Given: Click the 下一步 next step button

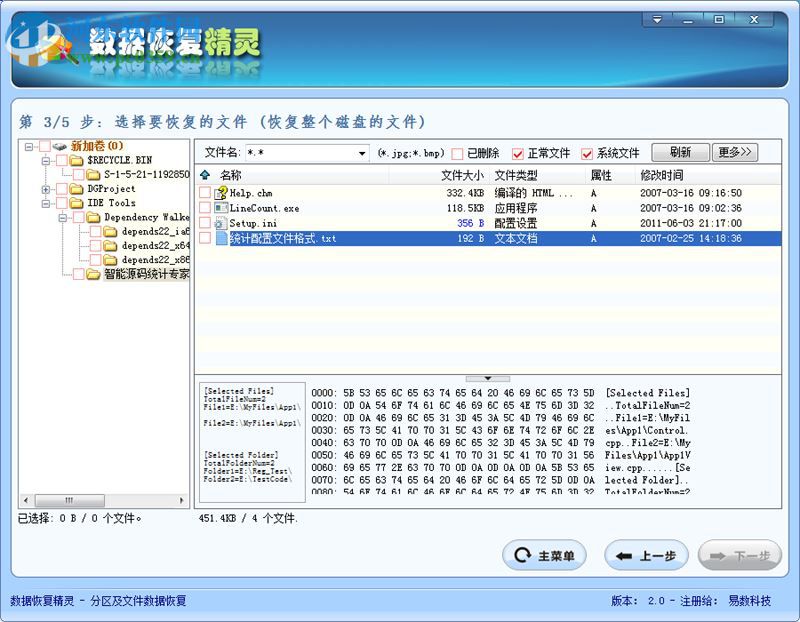Looking at the screenshot, I should coord(739,555).
